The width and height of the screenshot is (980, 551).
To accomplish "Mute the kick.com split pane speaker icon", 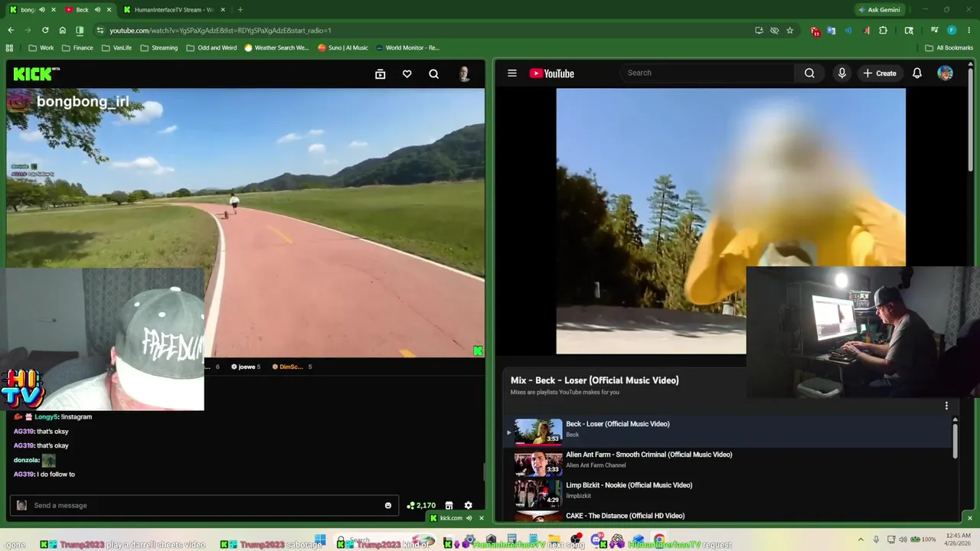I will pos(469,518).
